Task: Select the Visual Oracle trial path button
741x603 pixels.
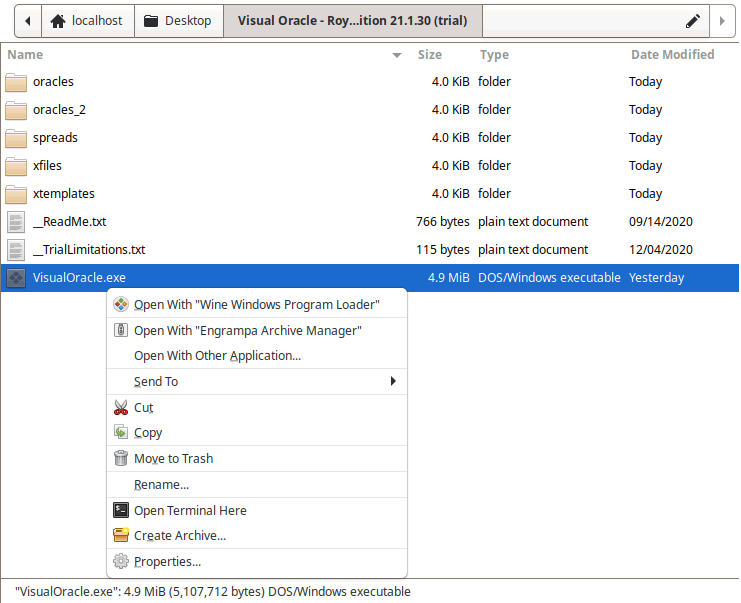Action: pyautogui.click(x=353, y=21)
